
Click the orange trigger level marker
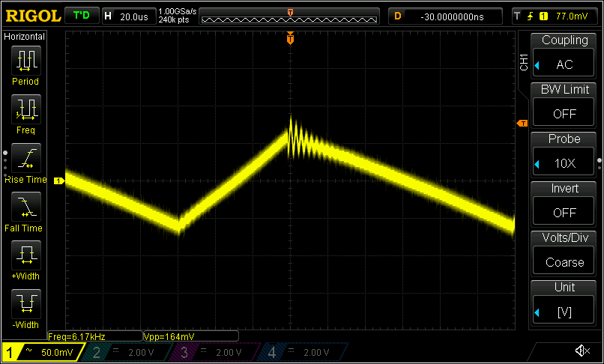click(522, 123)
